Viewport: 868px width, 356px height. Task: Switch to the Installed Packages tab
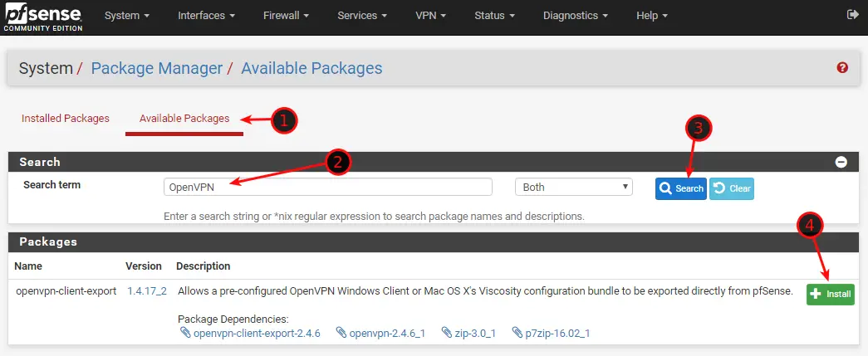pyautogui.click(x=66, y=119)
